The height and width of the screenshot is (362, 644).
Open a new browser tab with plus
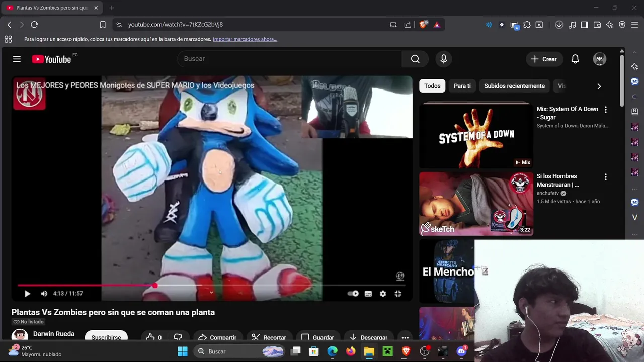112,8
